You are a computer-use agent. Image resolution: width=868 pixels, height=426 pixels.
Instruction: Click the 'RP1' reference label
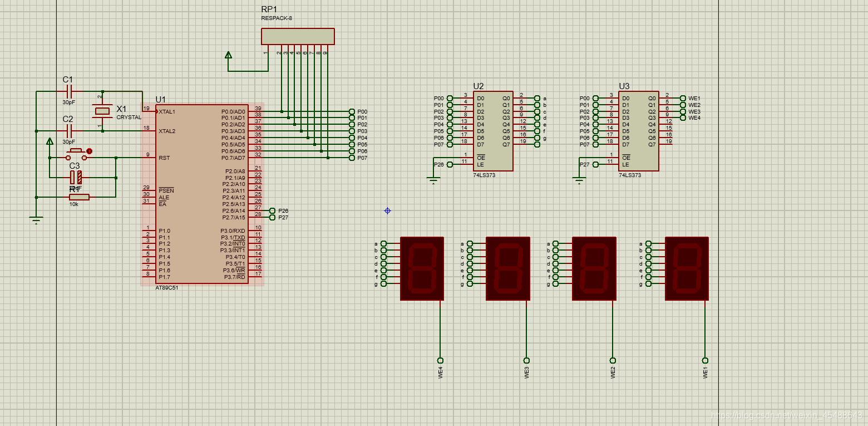[269, 9]
